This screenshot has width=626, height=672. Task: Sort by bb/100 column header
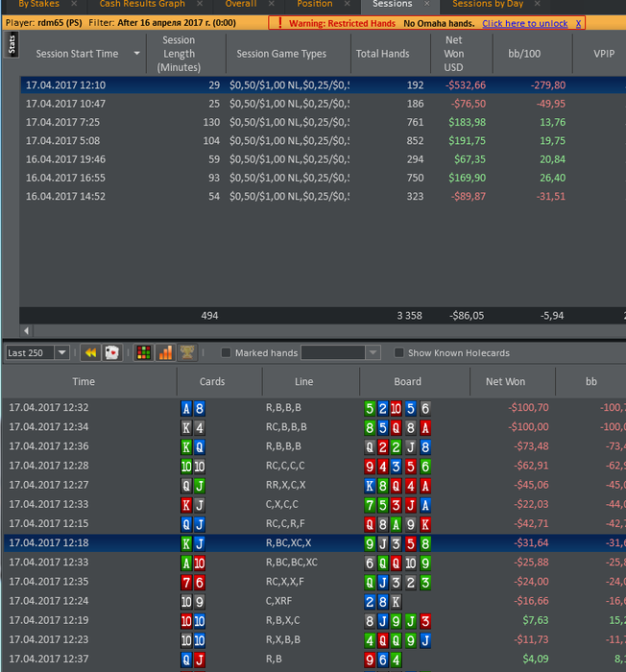tap(524, 54)
